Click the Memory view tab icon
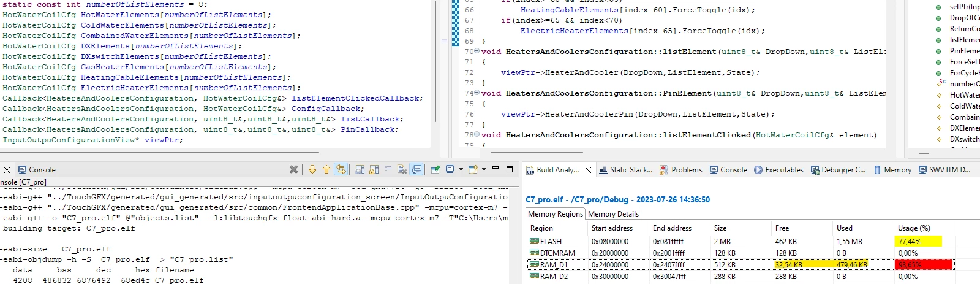This screenshot has height=284, width=980. click(x=877, y=170)
